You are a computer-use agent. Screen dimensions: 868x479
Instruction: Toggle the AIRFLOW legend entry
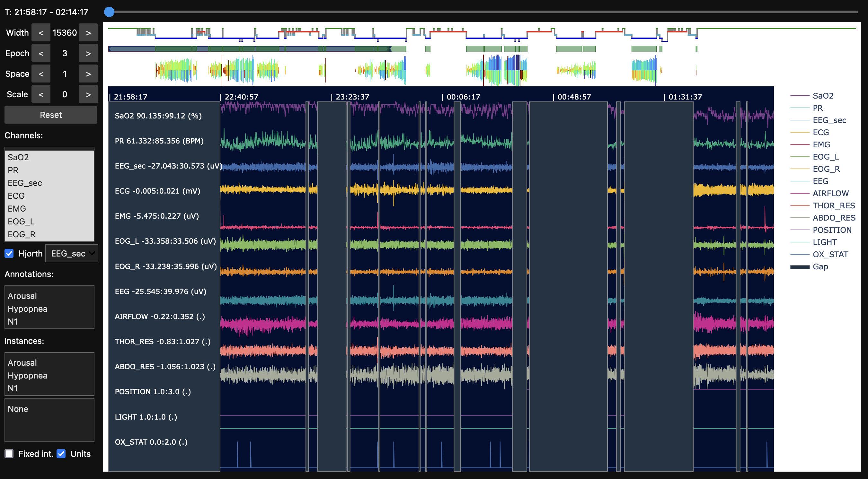[x=830, y=193]
